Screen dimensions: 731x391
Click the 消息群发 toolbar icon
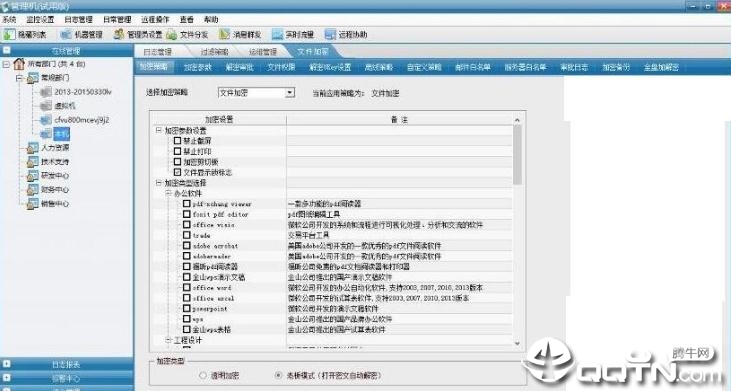[225, 34]
